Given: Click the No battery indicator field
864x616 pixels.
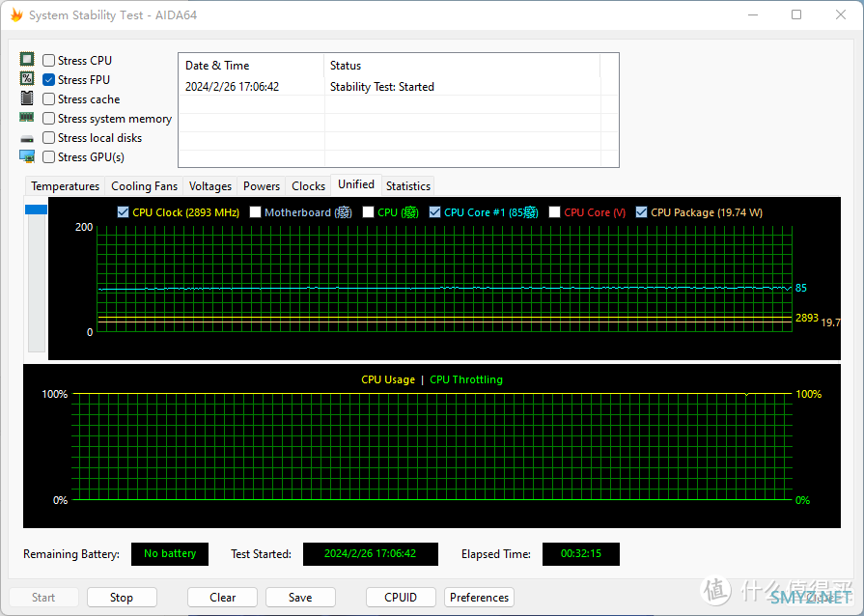Looking at the screenshot, I should point(170,554).
